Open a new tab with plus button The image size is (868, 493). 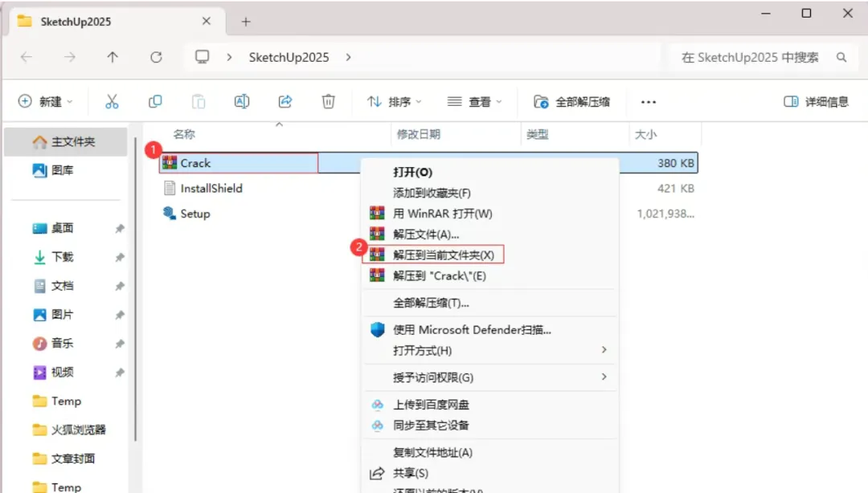[246, 22]
